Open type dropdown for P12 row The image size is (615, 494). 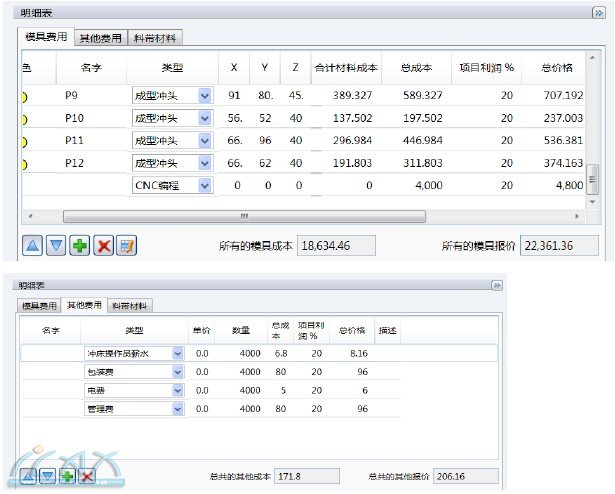pyautogui.click(x=205, y=163)
